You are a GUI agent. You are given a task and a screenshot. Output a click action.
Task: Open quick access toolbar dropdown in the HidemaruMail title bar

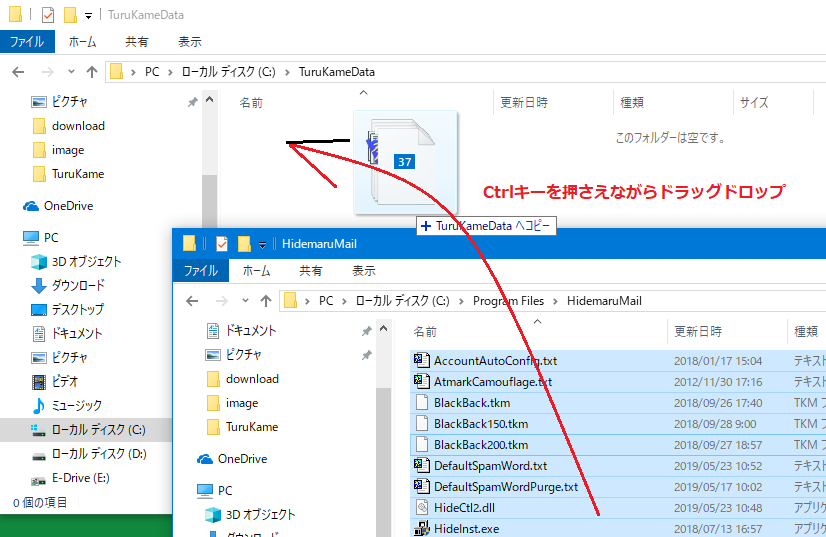[262, 244]
